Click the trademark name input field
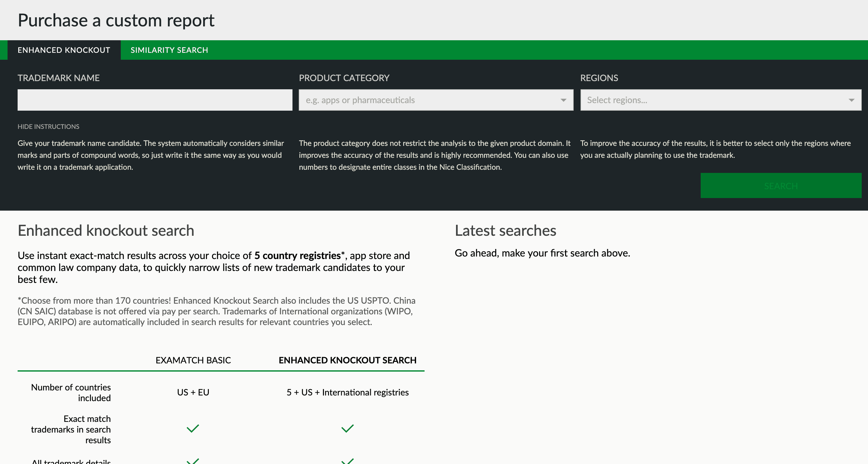 tap(155, 100)
